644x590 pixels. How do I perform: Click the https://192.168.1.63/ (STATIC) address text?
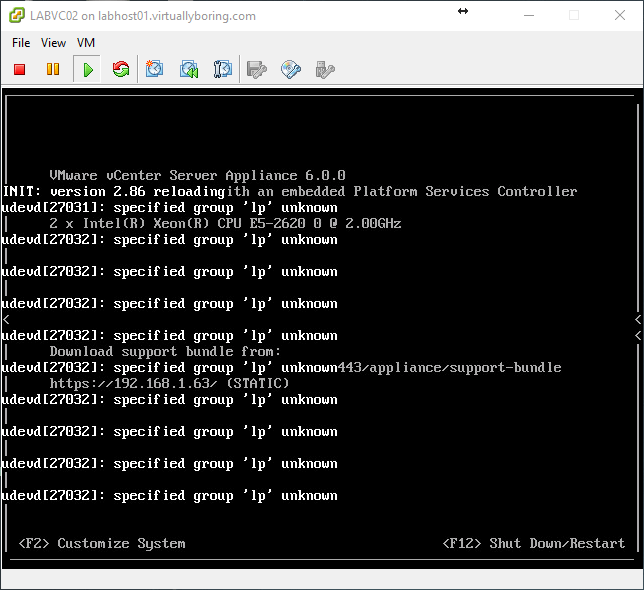point(169,383)
